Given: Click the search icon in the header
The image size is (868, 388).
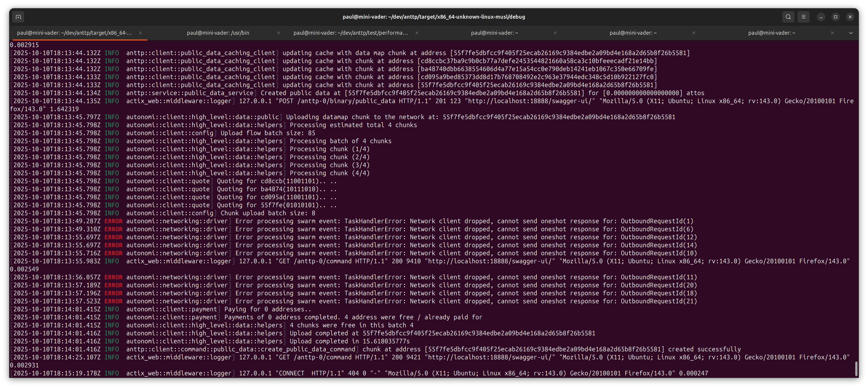Looking at the screenshot, I should (x=788, y=17).
